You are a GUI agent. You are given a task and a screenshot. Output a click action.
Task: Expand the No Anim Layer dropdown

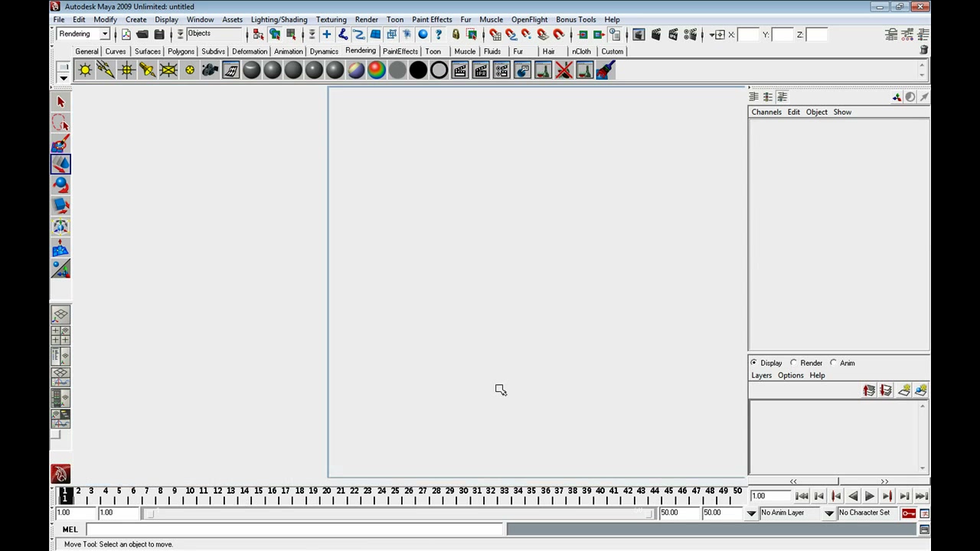[796, 513]
